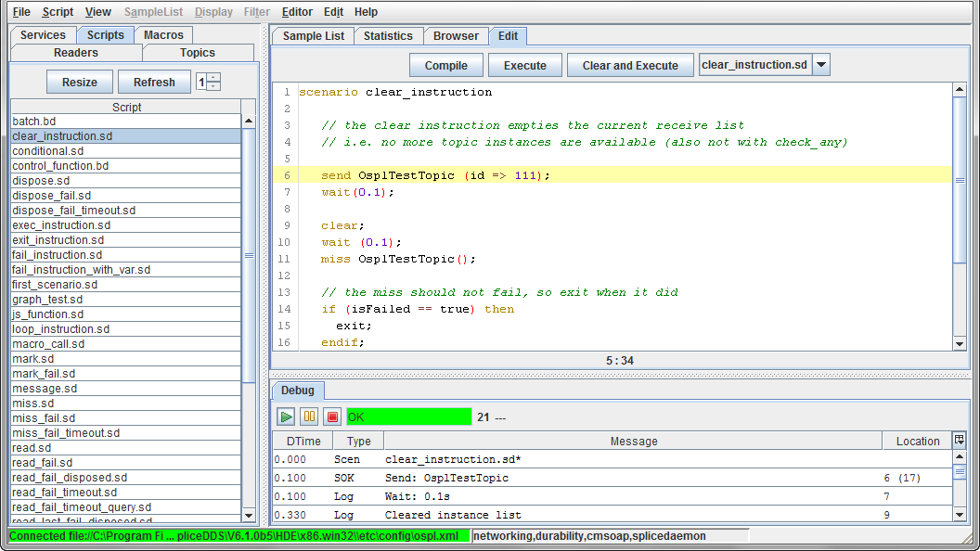Decrement the script list column spinner
980x551 pixels.
click(213, 86)
